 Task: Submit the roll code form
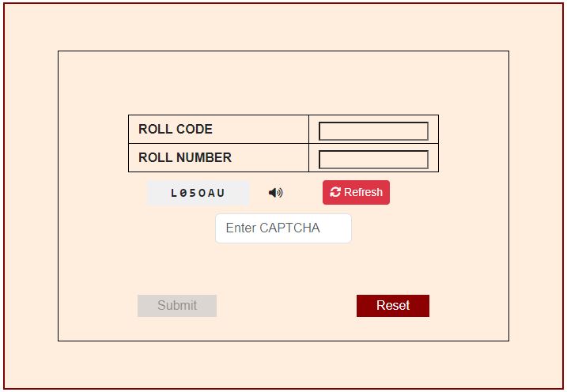[177, 306]
